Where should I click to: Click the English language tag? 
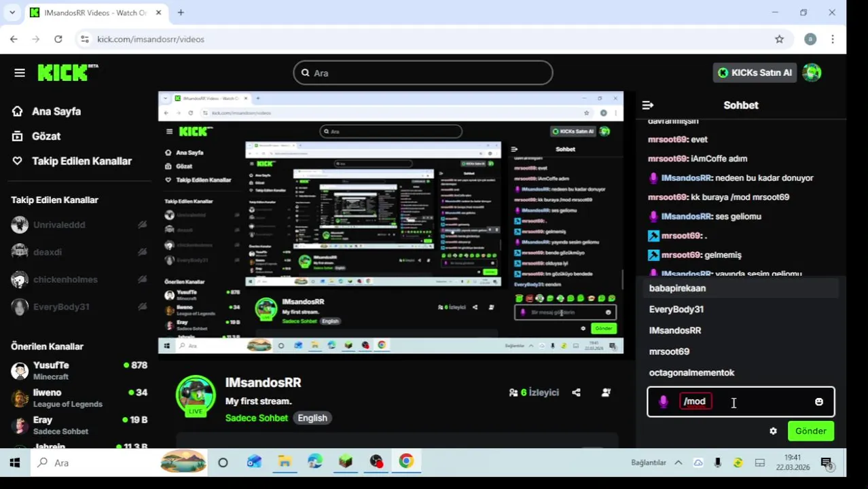pyautogui.click(x=312, y=418)
